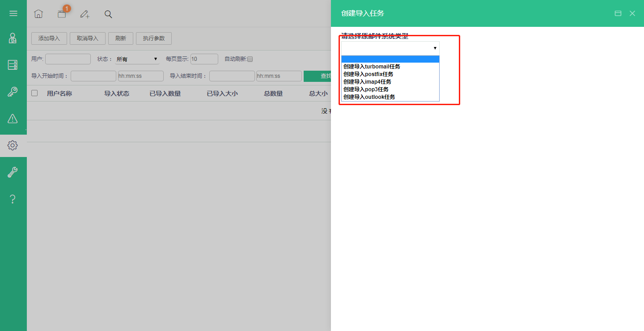Click the pencil compose icon
Image resolution: width=644 pixels, height=331 pixels.
[85, 14]
